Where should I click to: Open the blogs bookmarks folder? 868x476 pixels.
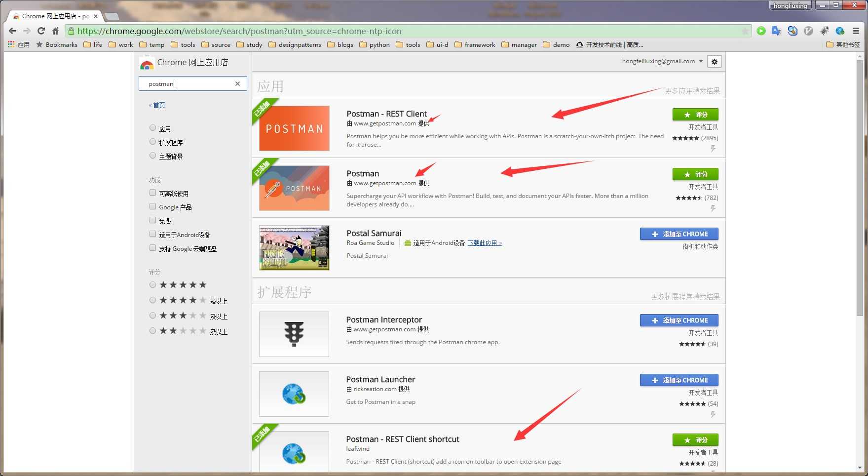click(x=340, y=44)
